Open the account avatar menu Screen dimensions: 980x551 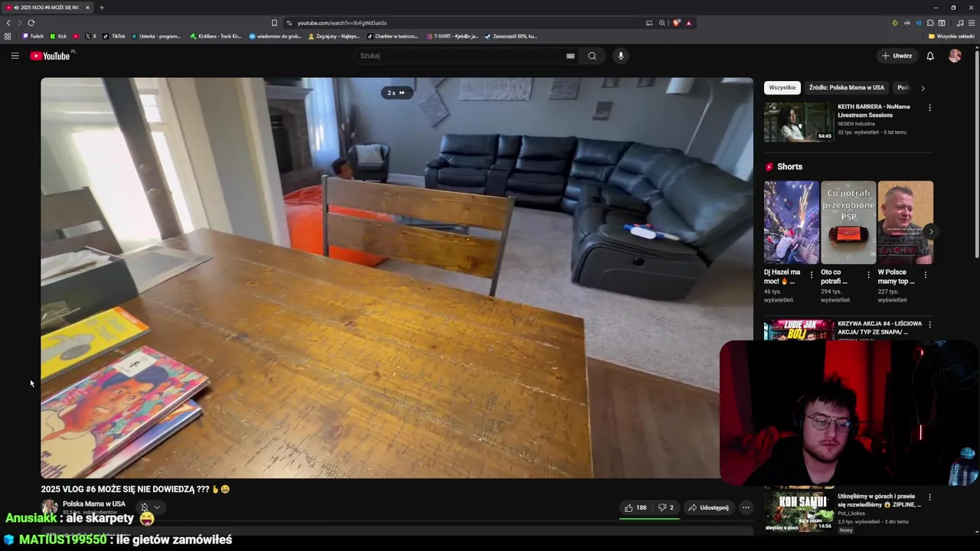955,56
